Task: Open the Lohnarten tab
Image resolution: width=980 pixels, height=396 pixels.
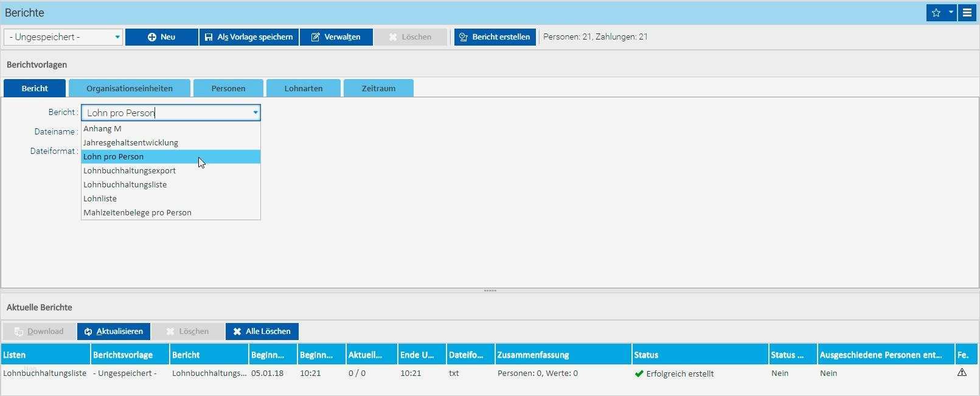Action: click(304, 88)
